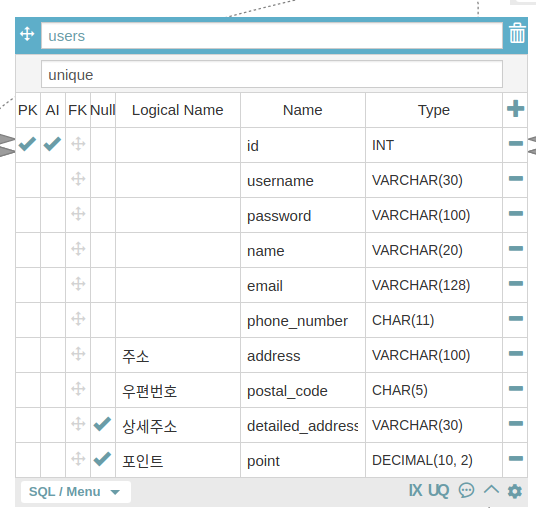Delete the users table with trash icon

(x=517, y=33)
